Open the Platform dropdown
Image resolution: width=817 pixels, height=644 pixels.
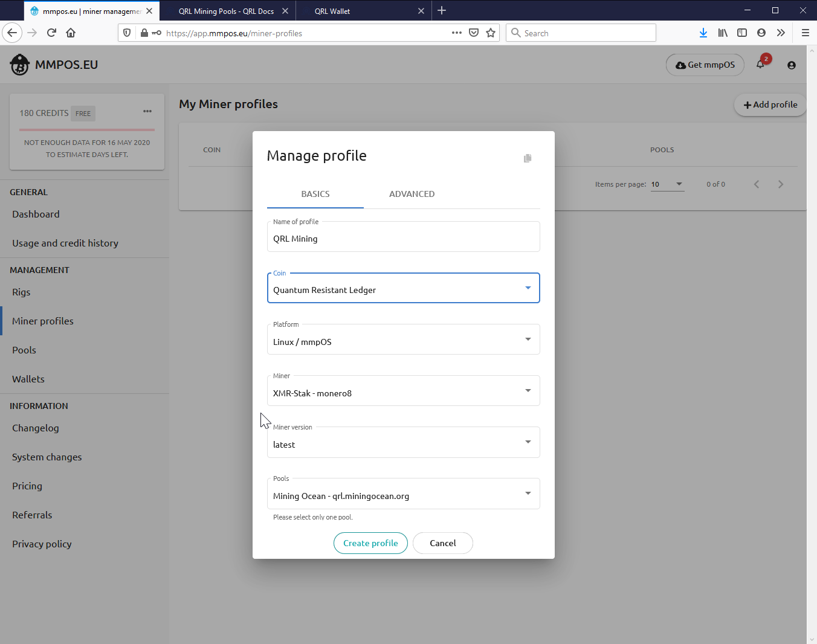click(403, 340)
